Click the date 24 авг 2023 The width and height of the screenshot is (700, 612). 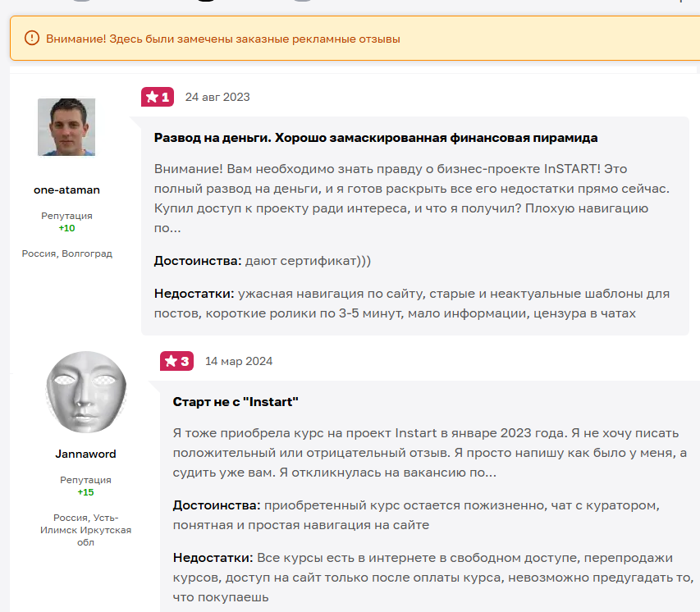pos(217,98)
